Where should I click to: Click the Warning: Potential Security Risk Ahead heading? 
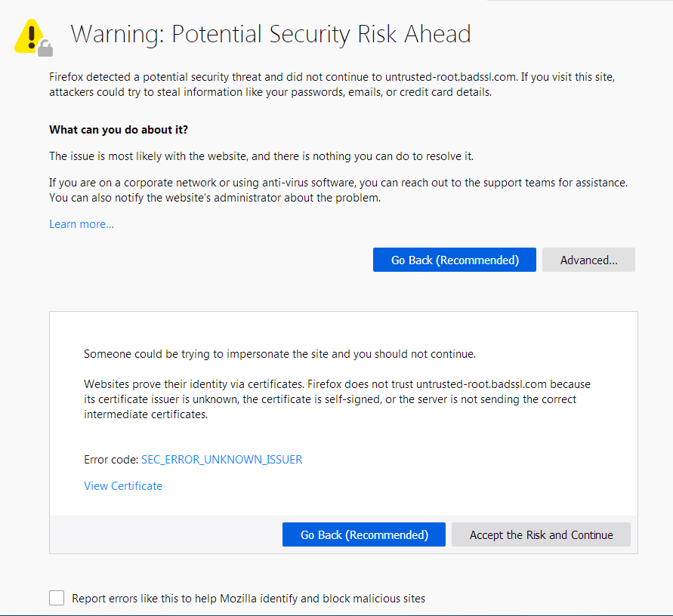coord(270,34)
